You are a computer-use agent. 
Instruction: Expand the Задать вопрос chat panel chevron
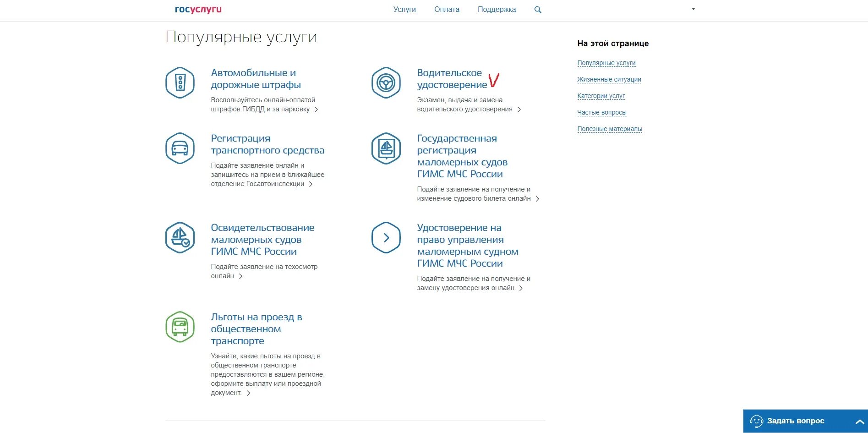click(860, 422)
